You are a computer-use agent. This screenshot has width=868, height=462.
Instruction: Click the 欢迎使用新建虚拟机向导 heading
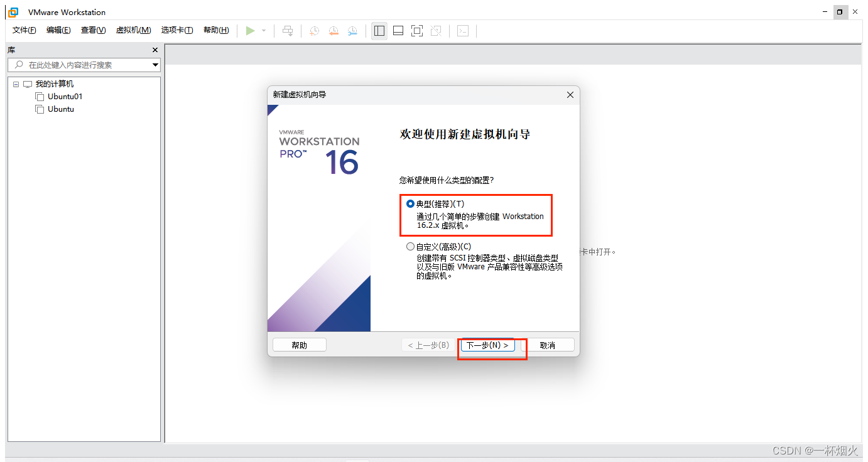click(x=465, y=134)
